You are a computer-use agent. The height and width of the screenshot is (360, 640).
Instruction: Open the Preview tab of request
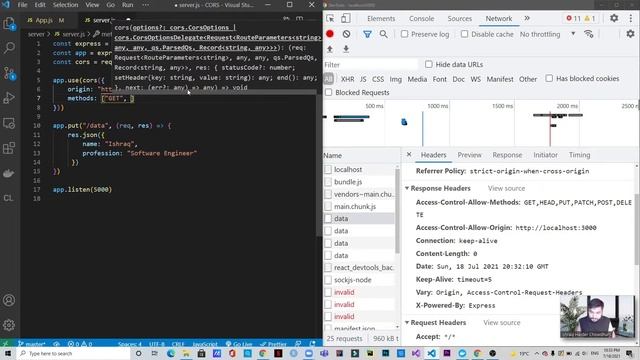(x=469, y=155)
